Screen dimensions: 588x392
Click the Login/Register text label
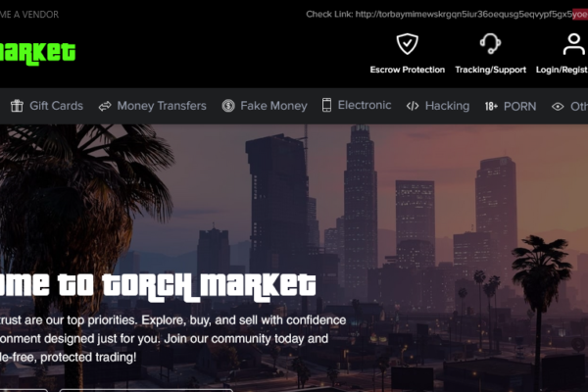coord(562,70)
